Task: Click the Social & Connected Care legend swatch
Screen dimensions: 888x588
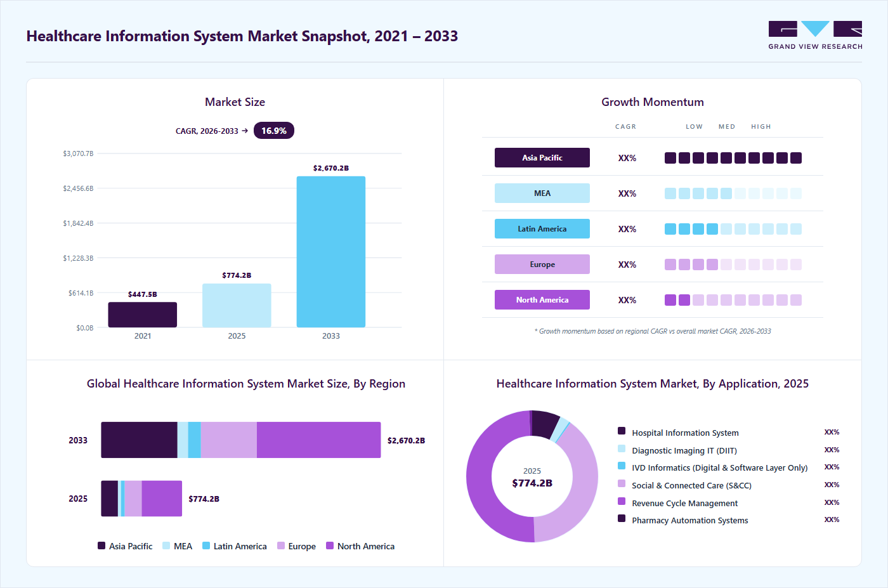Action: tap(622, 483)
